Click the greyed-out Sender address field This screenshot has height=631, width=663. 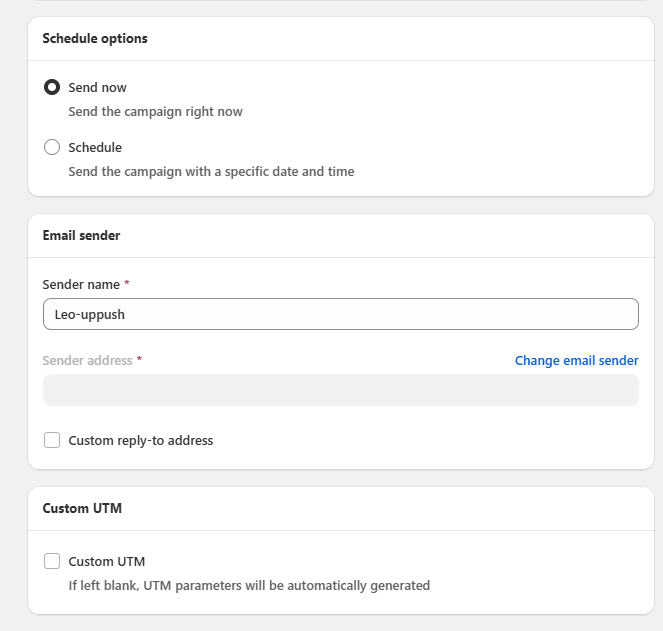[x=340, y=390]
